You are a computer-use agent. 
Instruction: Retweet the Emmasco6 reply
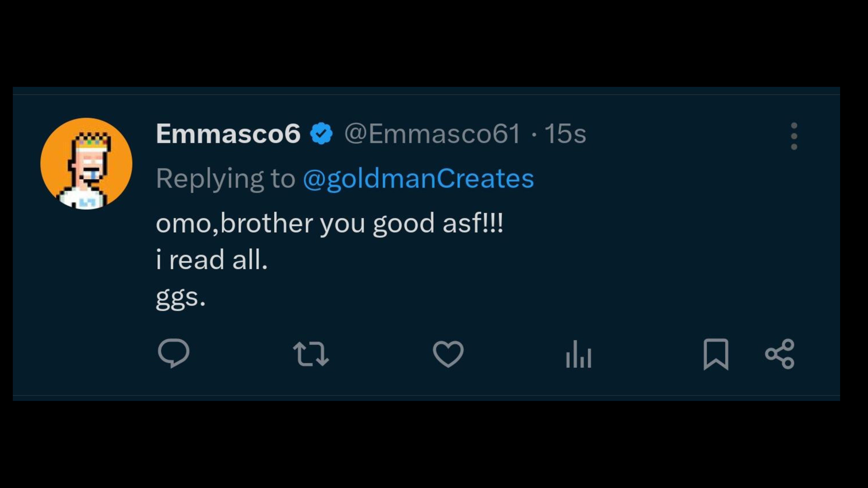311,354
